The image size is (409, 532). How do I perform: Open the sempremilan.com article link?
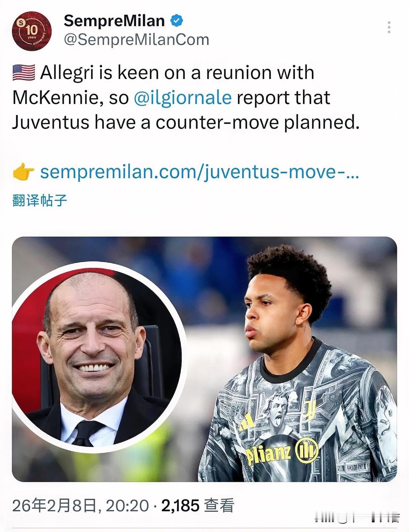(x=199, y=172)
